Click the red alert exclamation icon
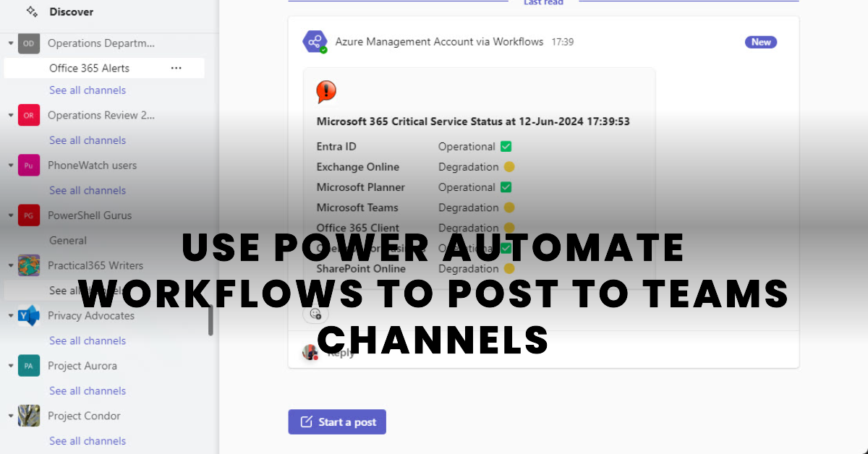 [x=326, y=92]
